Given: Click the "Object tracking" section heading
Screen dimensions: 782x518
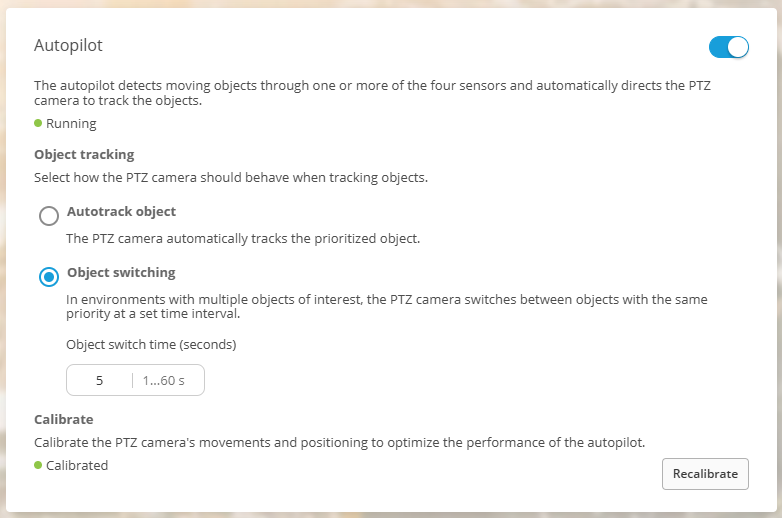Looking at the screenshot, I should point(84,154).
